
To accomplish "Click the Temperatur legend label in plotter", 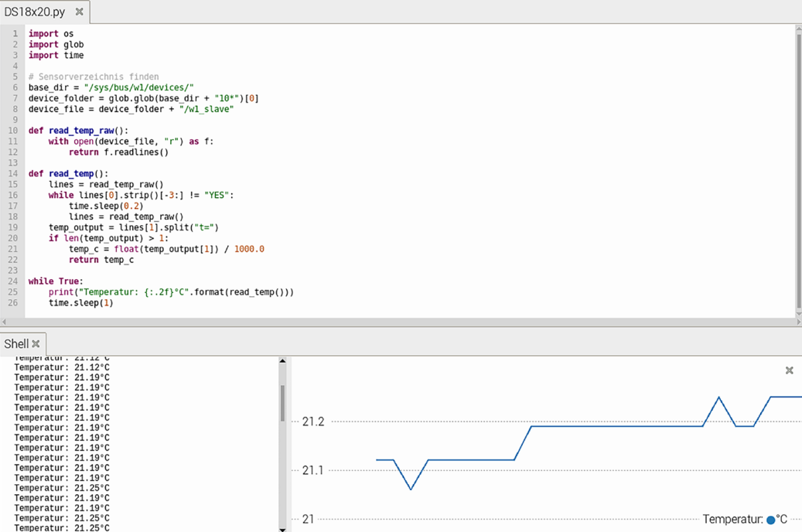I will pos(732,520).
